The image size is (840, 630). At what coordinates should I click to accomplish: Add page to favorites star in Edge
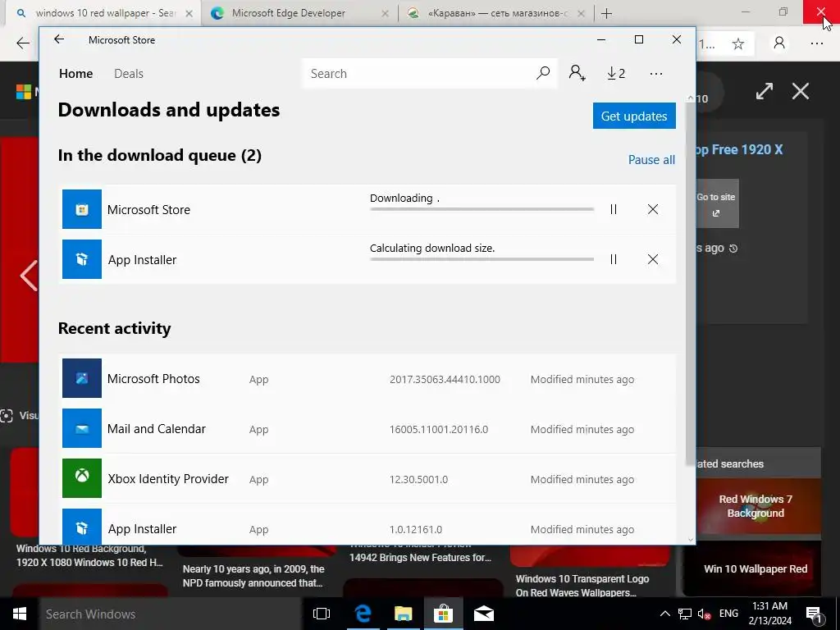click(x=738, y=44)
